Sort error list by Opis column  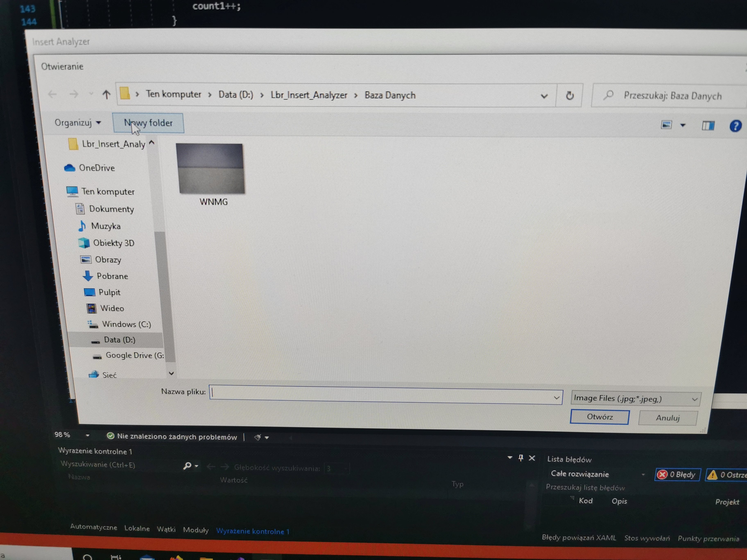(619, 501)
